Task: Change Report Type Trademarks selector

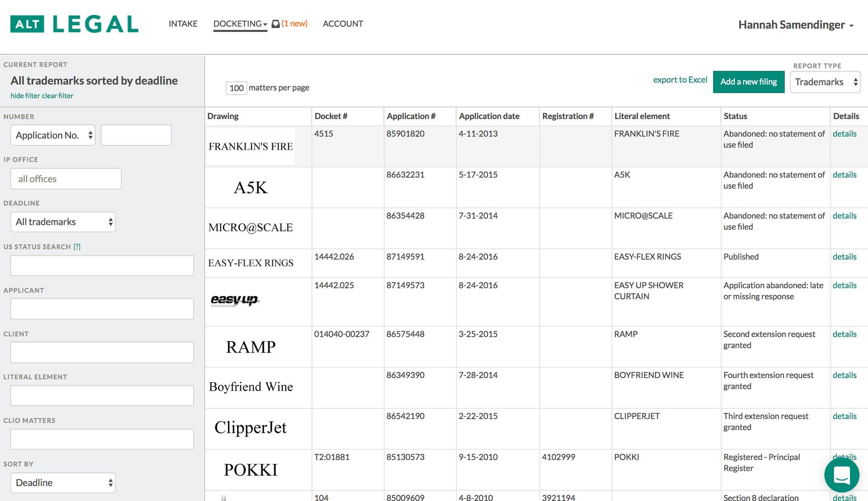Action: click(x=825, y=82)
